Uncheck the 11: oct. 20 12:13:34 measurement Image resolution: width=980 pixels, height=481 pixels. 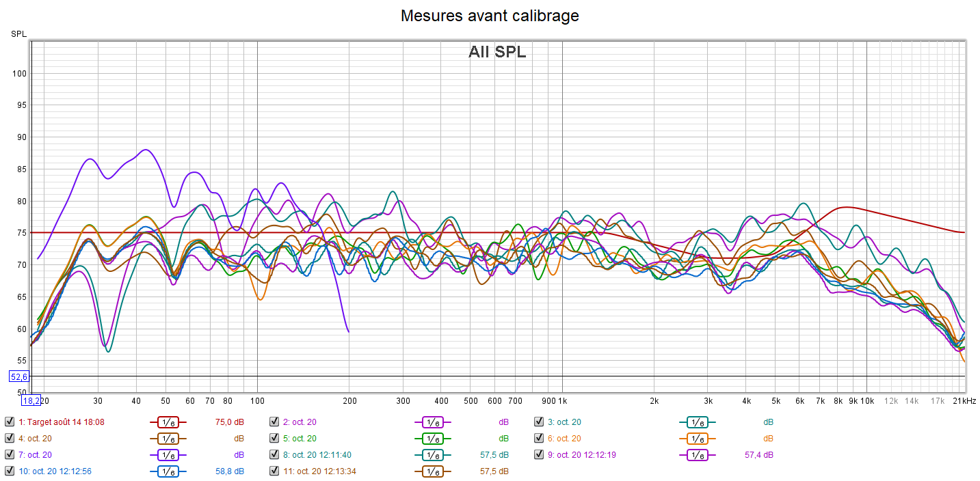(274, 471)
